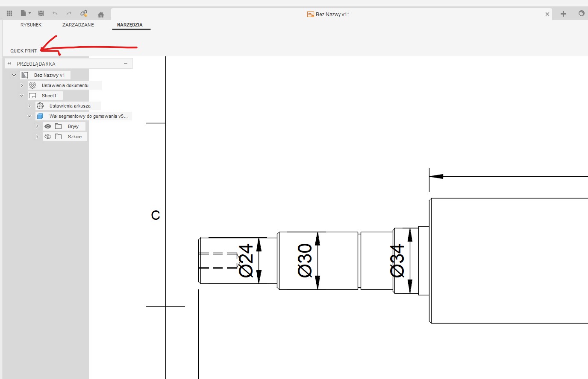Toggle visibility eye of Bryły folder
The image size is (588, 379).
coord(48,126)
